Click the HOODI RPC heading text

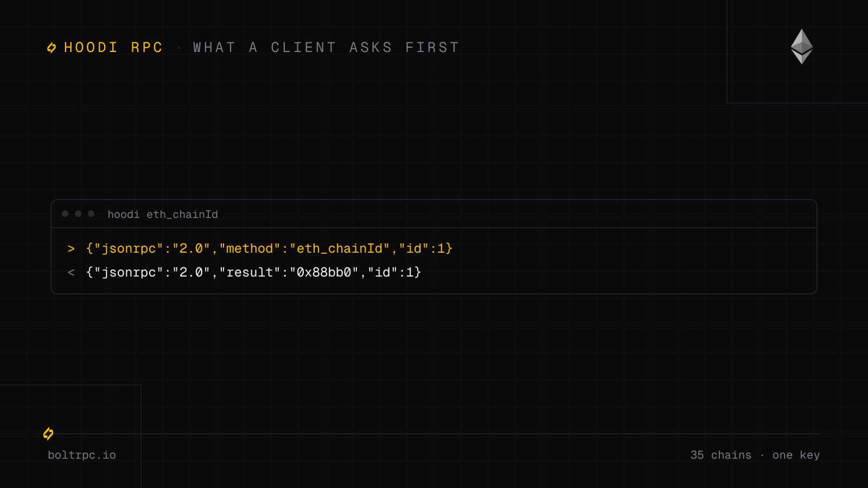pos(113,48)
